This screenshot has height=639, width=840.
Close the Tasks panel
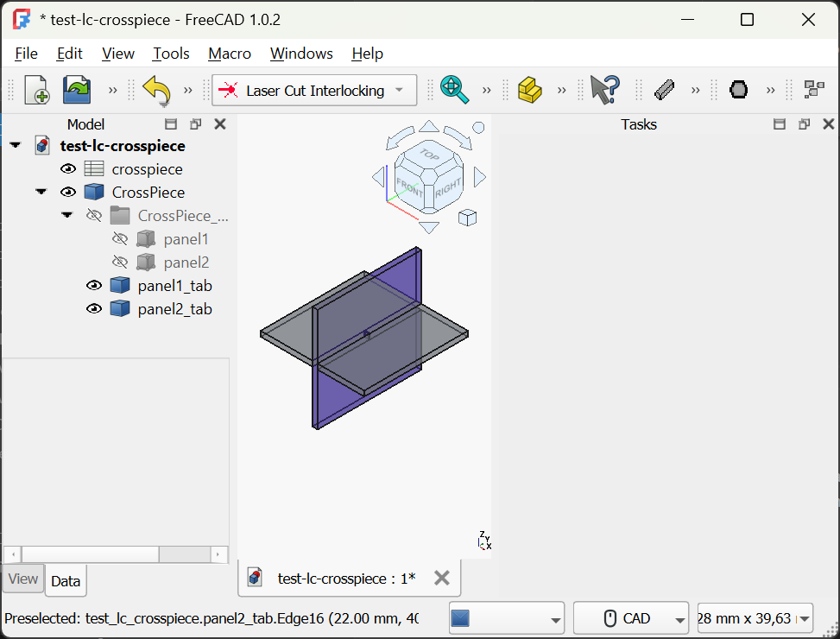click(828, 124)
